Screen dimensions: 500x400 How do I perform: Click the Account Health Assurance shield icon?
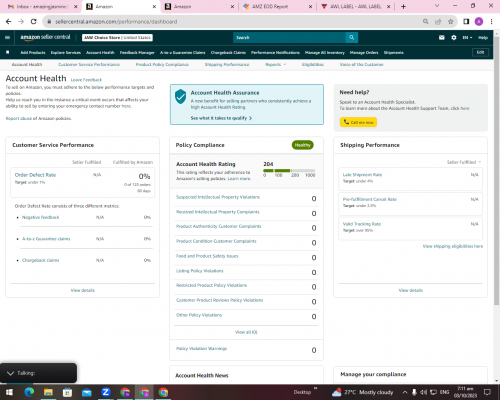click(180, 97)
